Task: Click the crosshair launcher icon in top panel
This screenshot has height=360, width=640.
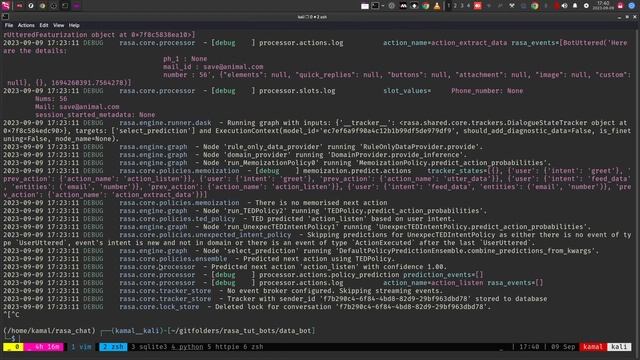Action: tap(53, 6)
